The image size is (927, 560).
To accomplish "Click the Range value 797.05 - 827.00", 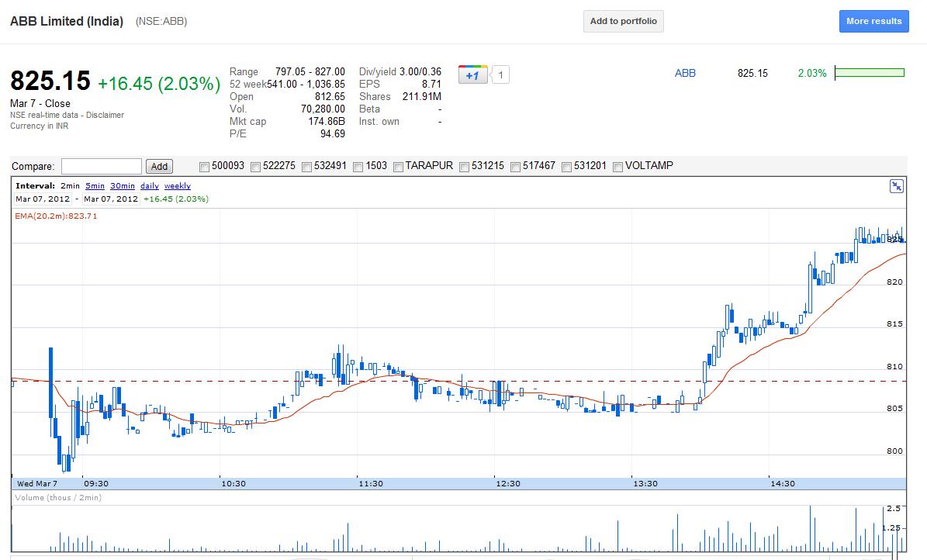I will (310, 71).
